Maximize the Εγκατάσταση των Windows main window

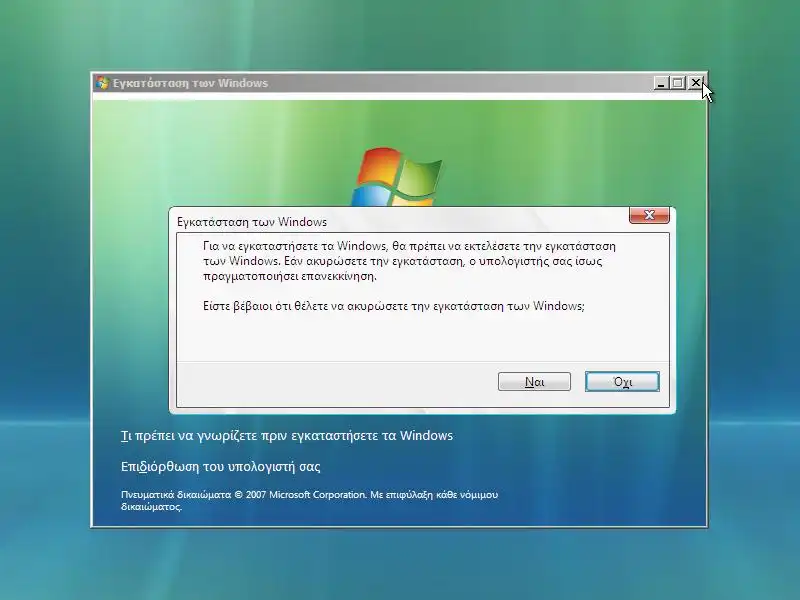point(678,83)
